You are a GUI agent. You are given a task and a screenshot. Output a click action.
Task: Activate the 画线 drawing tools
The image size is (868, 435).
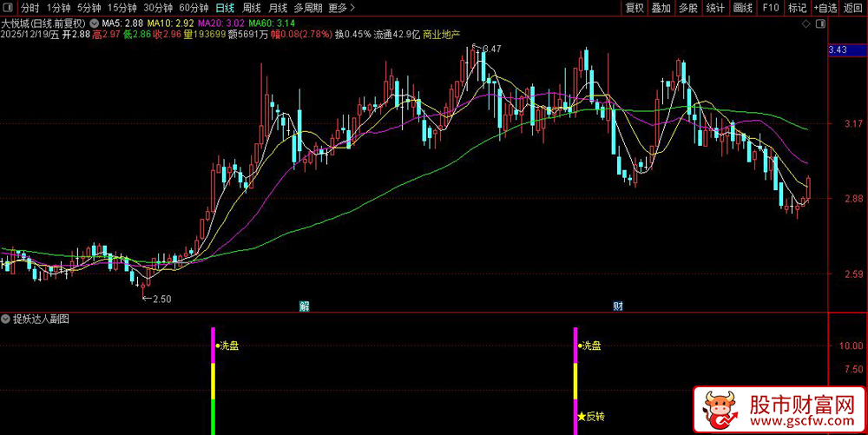tap(743, 8)
